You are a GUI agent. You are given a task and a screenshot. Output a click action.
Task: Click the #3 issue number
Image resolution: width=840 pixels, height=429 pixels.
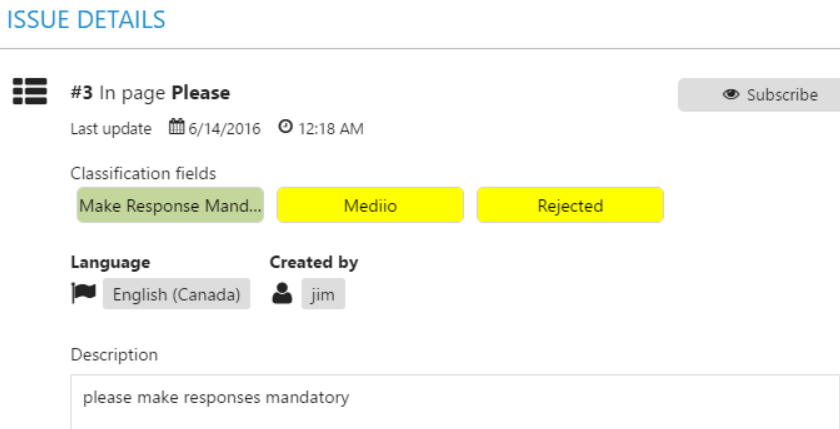82,93
